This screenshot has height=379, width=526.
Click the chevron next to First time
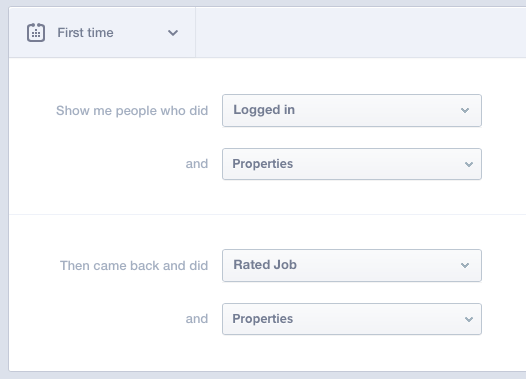[x=173, y=33]
